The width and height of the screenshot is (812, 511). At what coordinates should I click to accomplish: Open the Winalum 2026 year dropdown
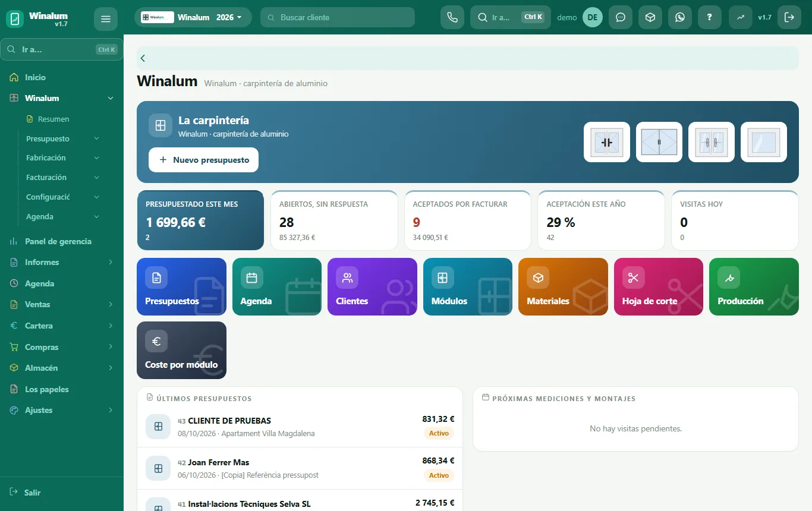(x=193, y=17)
